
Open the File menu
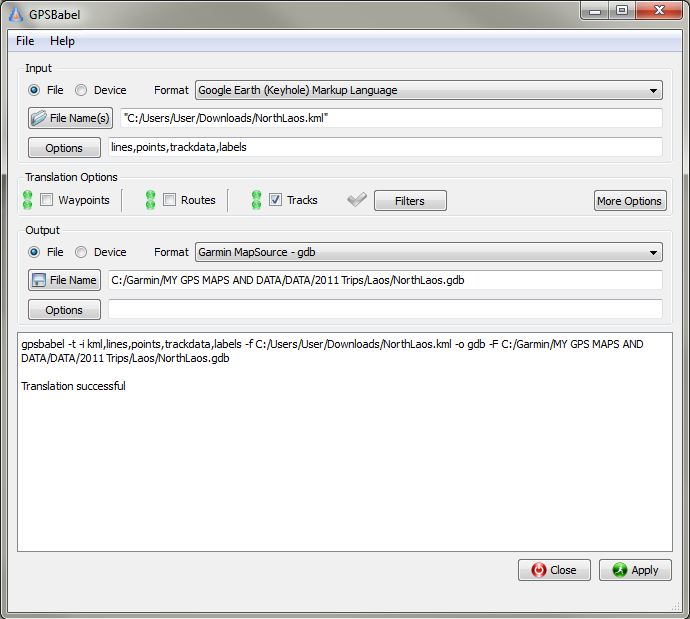(x=25, y=41)
